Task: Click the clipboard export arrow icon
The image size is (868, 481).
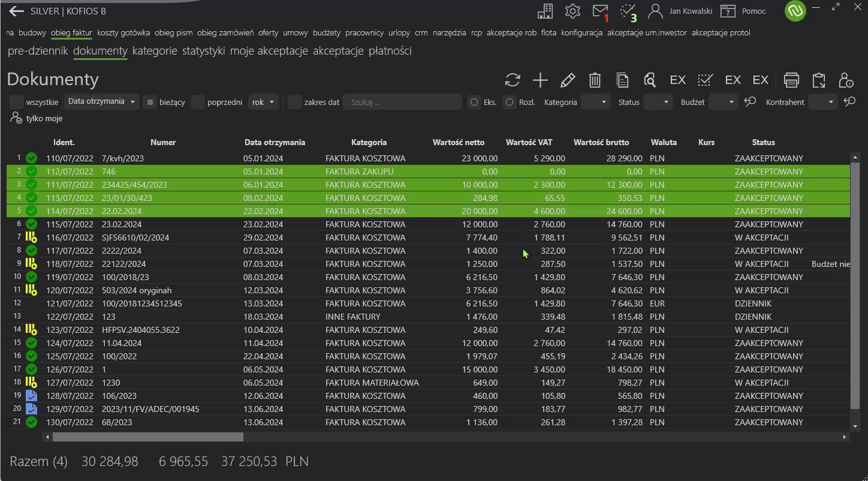Action: (x=819, y=80)
